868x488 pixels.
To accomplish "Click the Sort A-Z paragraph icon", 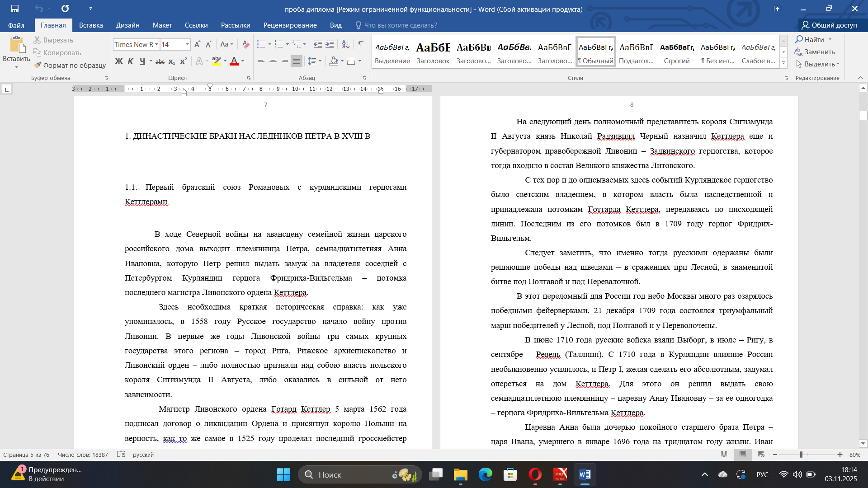I will pyautogui.click(x=345, y=44).
